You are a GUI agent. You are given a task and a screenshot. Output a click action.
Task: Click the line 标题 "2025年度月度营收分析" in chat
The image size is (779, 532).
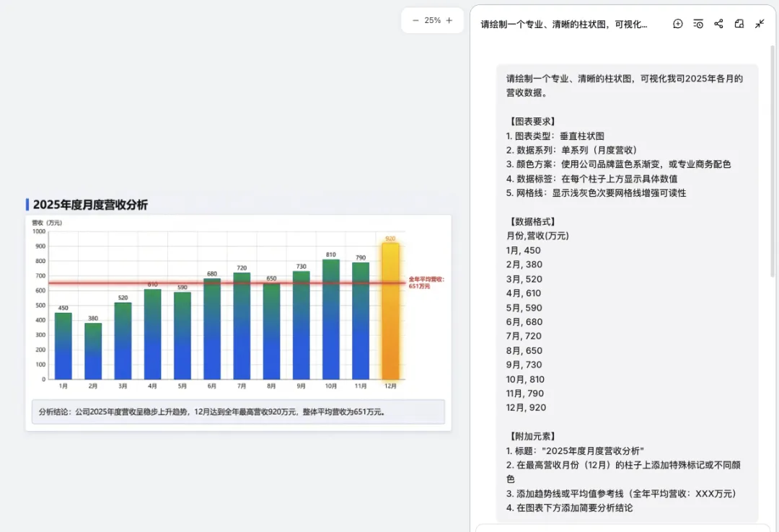[575, 451]
